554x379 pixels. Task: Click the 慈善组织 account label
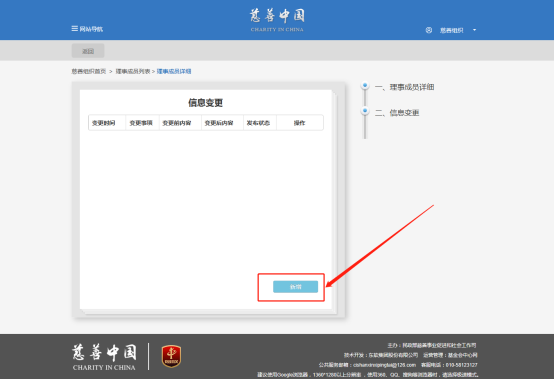click(x=451, y=30)
